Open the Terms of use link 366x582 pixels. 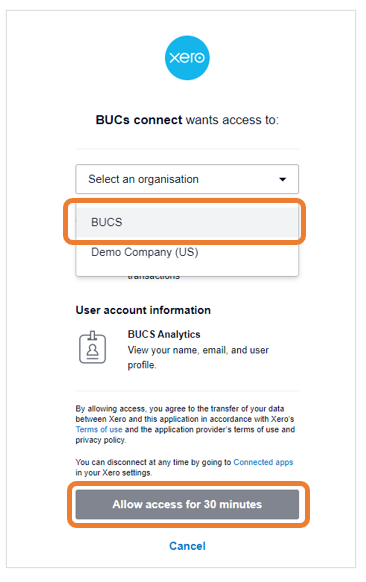(x=99, y=429)
